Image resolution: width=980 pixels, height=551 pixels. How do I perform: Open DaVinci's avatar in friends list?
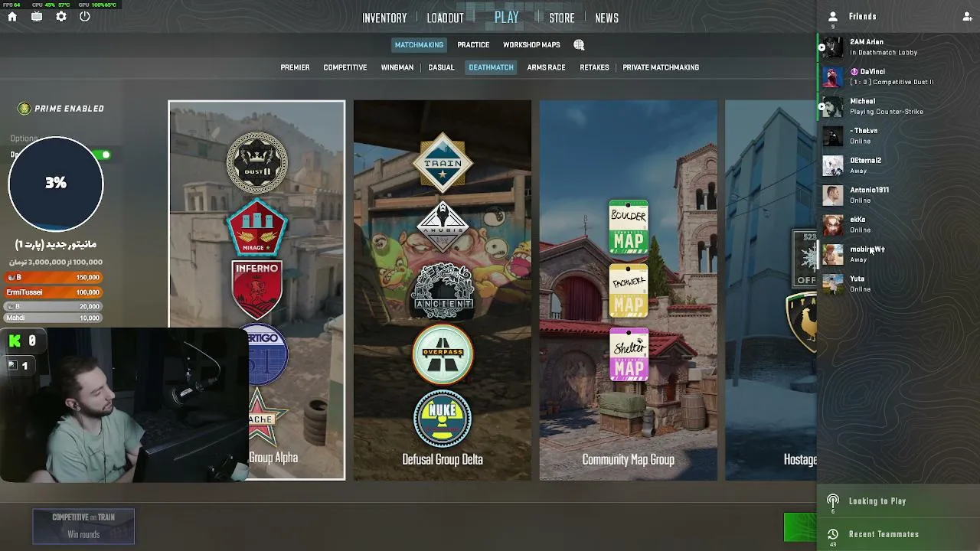(833, 77)
